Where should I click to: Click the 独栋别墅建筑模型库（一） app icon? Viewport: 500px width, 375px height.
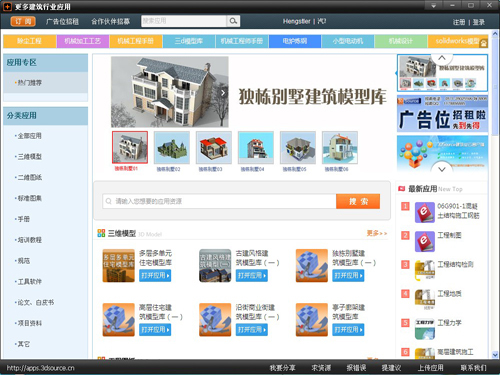[x=312, y=265]
